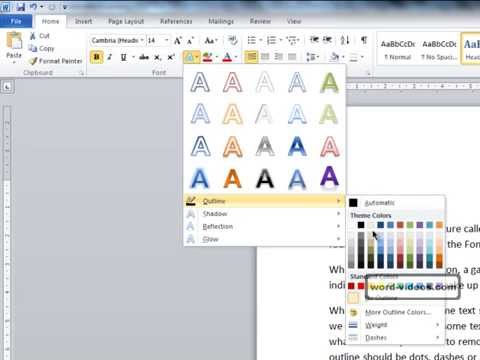Screen dimensions: 480x360
Task: Pick the orange theme color swatch
Action: click(x=439, y=225)
